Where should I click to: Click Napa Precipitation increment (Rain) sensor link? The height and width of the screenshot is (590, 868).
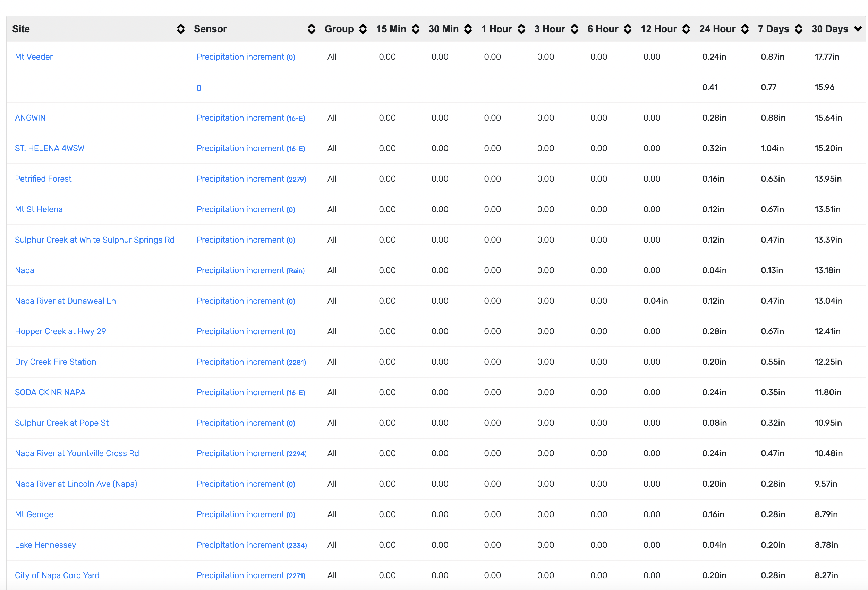(250, 270)
